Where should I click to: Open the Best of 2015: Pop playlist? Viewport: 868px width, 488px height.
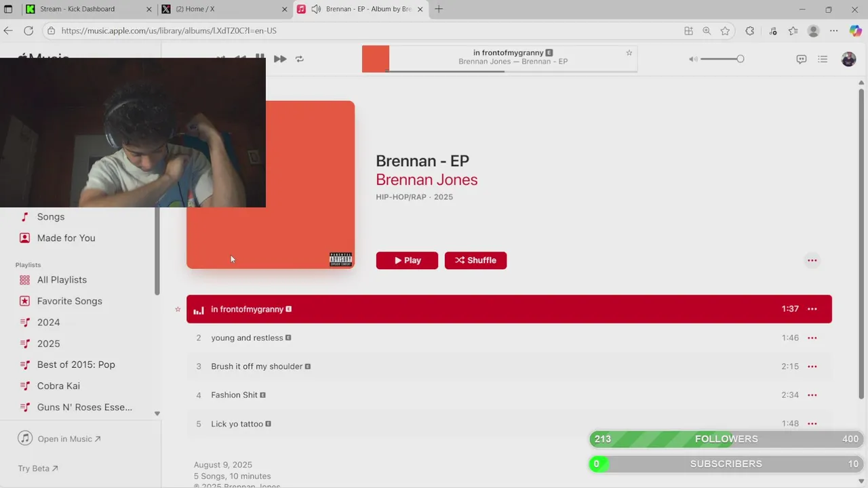point(76,365)
